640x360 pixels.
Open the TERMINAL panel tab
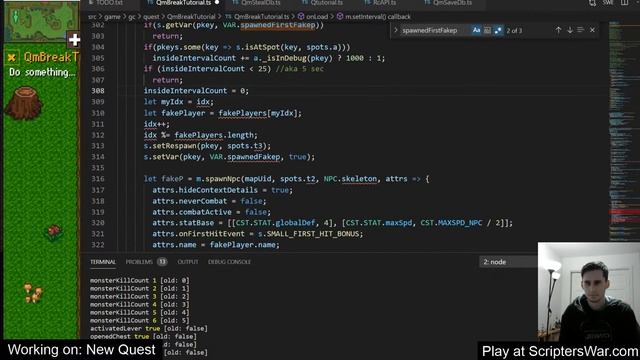tap(103, 262)
